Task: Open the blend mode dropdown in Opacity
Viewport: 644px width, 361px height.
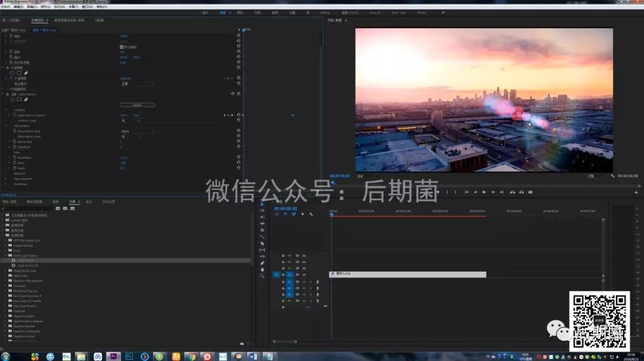Action: (x=137, y=84)
